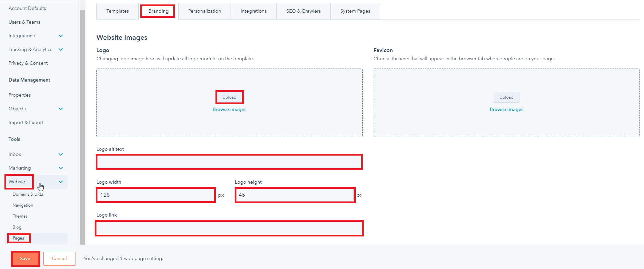Click the Logo width input
The width and height of the screenshot is (644, 269).
[x=156, y=195]
